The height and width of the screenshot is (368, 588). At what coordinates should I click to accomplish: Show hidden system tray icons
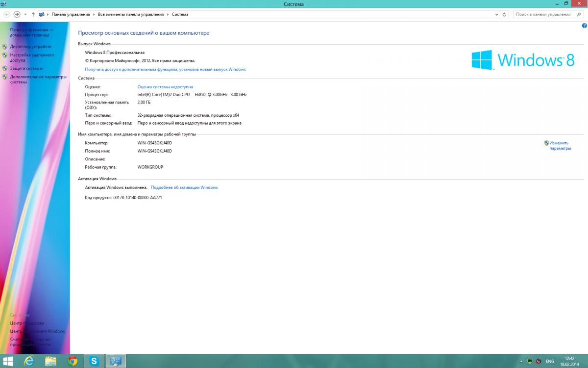pos(520,361)
